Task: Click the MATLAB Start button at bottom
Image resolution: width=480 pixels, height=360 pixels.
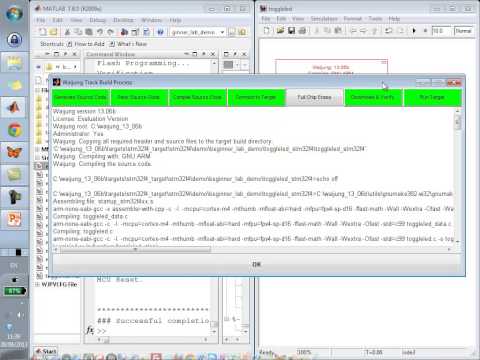Action: [x=46, y=351]
